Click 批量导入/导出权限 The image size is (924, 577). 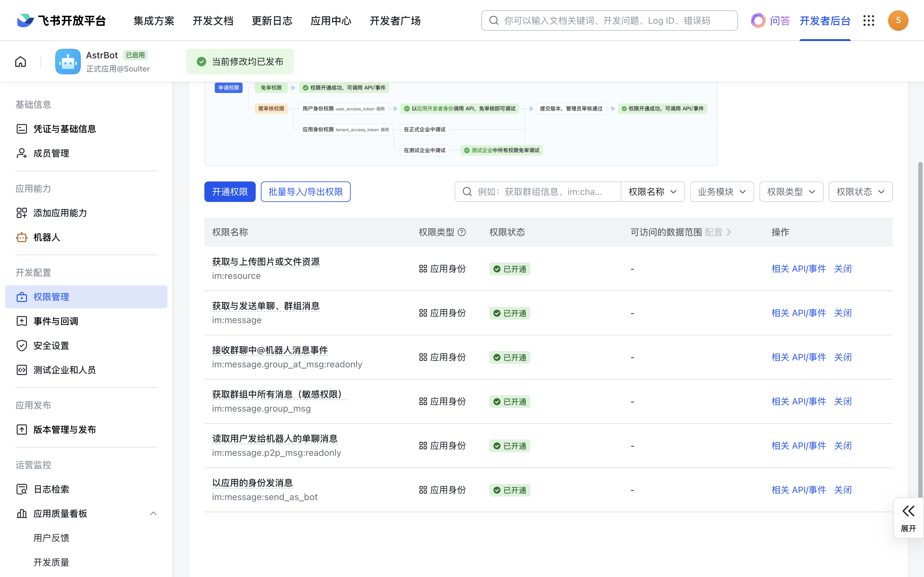(305, 192)
